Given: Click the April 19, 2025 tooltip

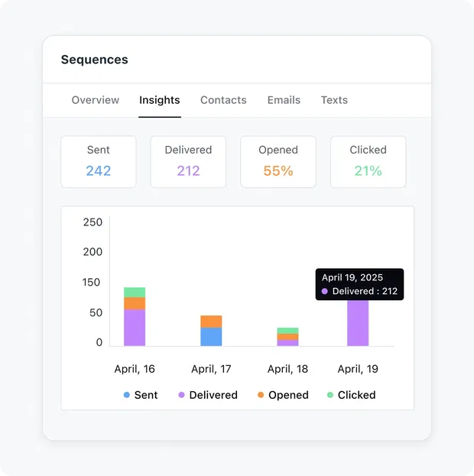Looking at the screenshot, I should click(x=360, y=284).
